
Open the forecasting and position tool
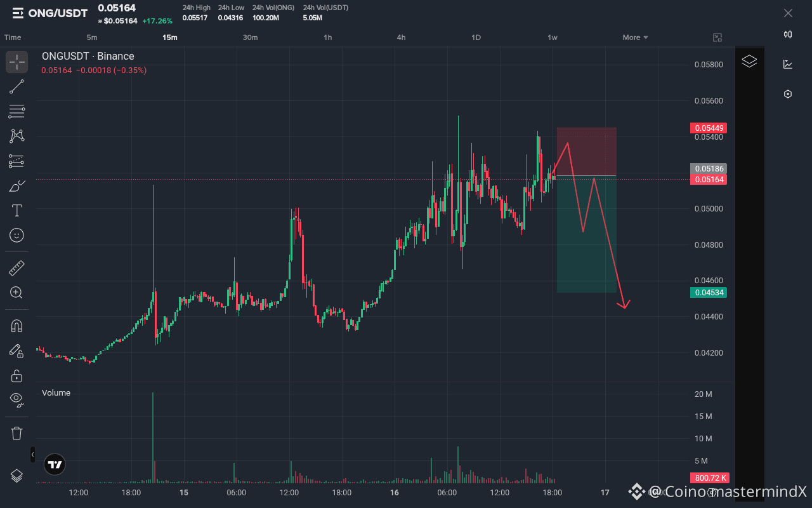(x=17, y=161)
